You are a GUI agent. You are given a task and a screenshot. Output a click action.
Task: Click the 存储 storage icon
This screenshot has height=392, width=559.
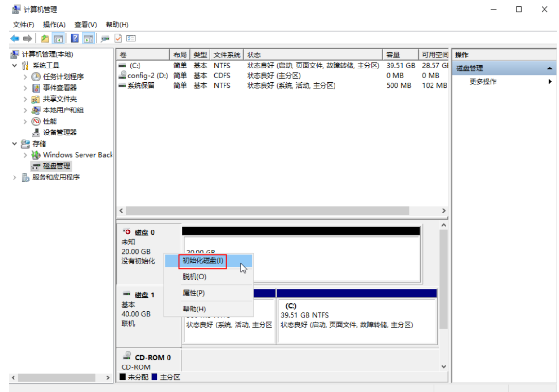[25, 144]
